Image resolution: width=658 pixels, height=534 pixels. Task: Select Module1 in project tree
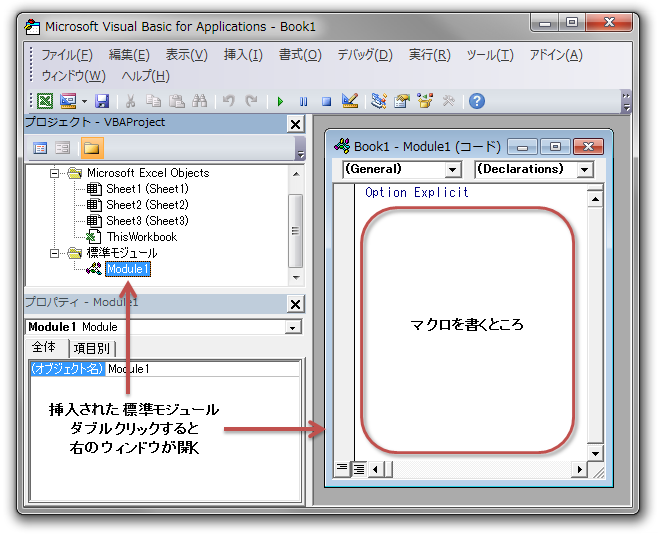point(128,269)
